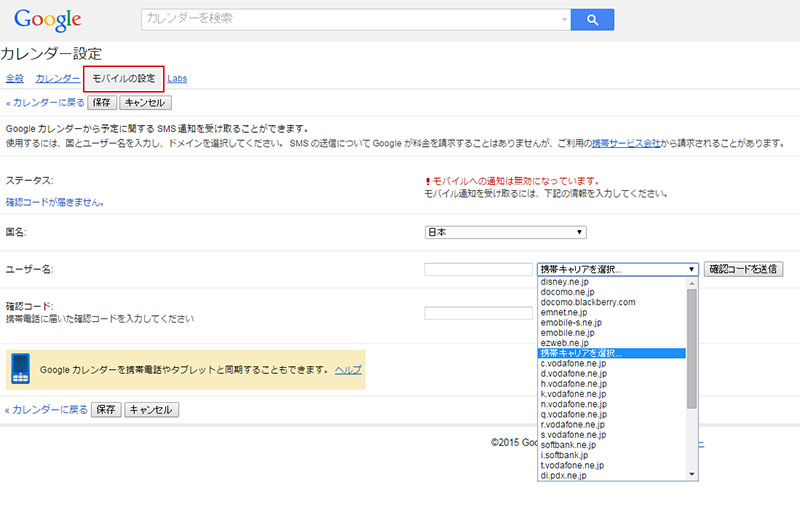
Task: Click the Google logo
Action: 47,20
